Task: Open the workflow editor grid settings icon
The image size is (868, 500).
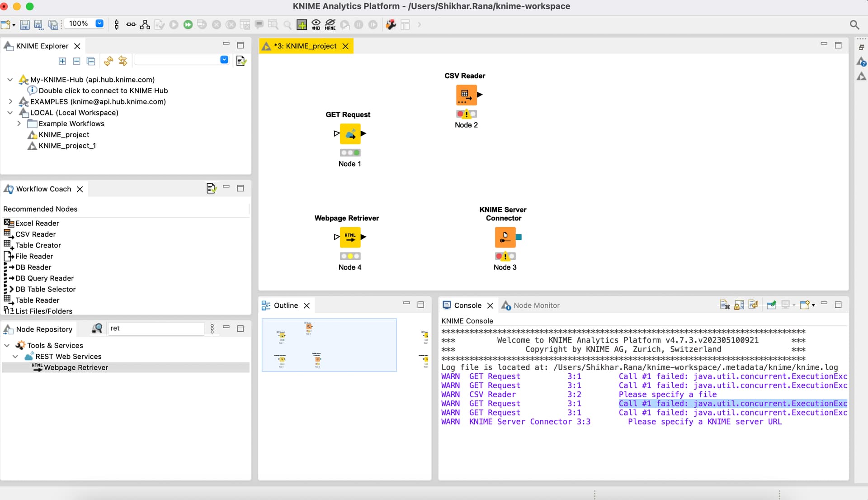Action: [302, 24]
